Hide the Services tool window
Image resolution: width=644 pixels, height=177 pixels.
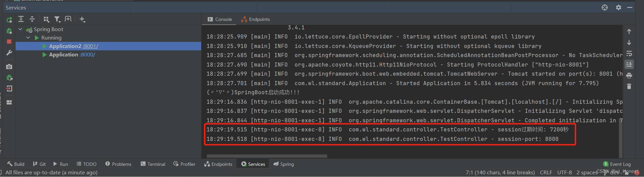630,7
